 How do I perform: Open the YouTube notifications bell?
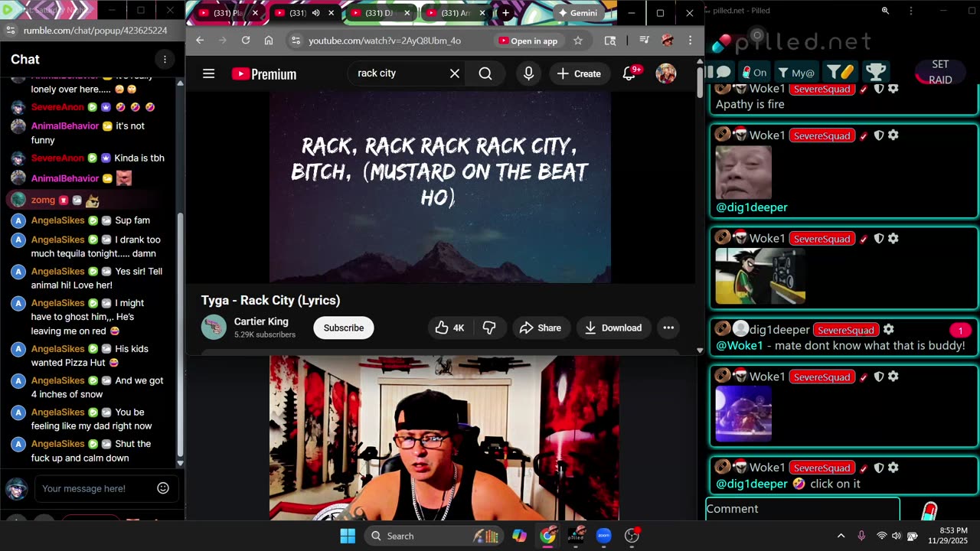coord(629,73)
